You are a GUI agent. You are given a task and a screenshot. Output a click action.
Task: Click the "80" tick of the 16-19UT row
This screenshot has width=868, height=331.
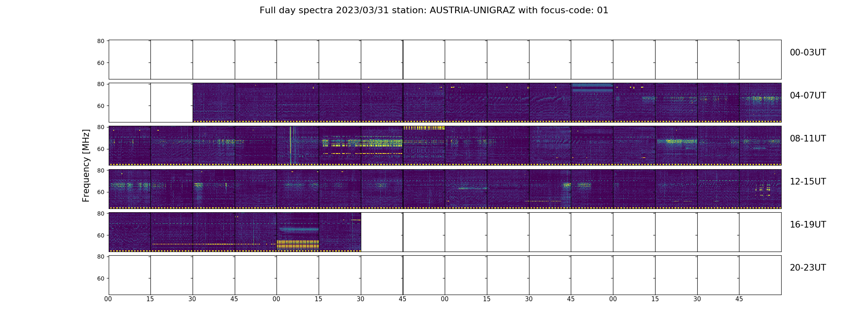(x=100, y=213)
